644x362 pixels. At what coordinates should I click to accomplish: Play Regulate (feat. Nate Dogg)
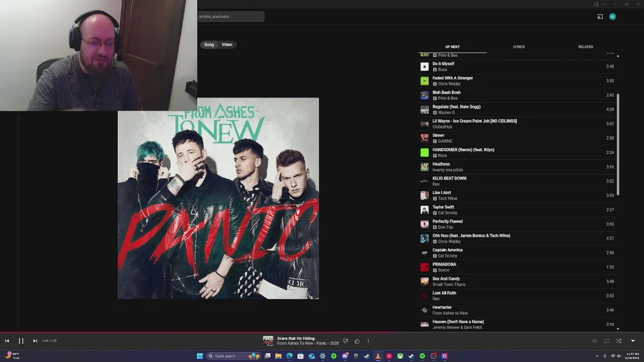(x=517, y=110)
